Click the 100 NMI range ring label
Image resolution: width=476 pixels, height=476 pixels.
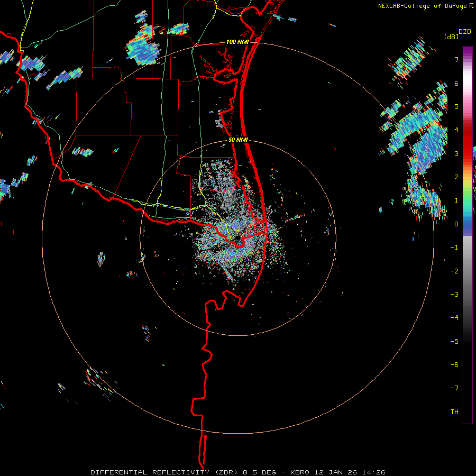pyautogui.click(x=237, y=42)
